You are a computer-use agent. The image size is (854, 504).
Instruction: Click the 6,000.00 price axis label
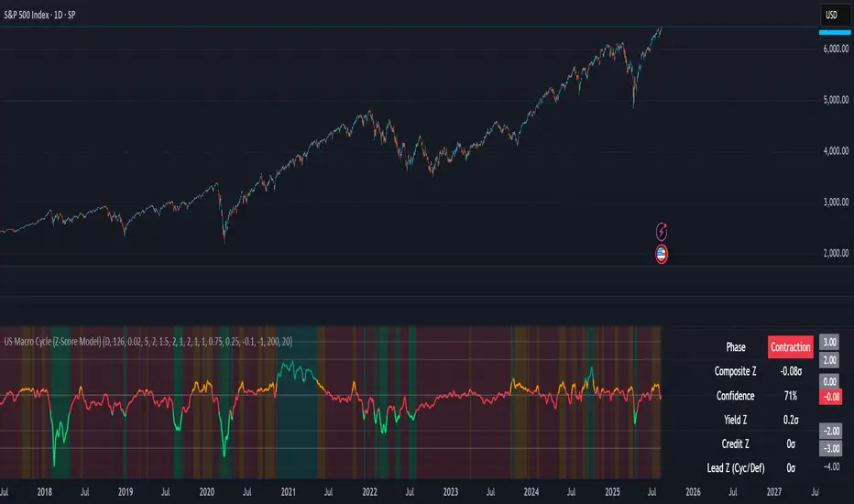pyautogui.click(x=836, y=49)
